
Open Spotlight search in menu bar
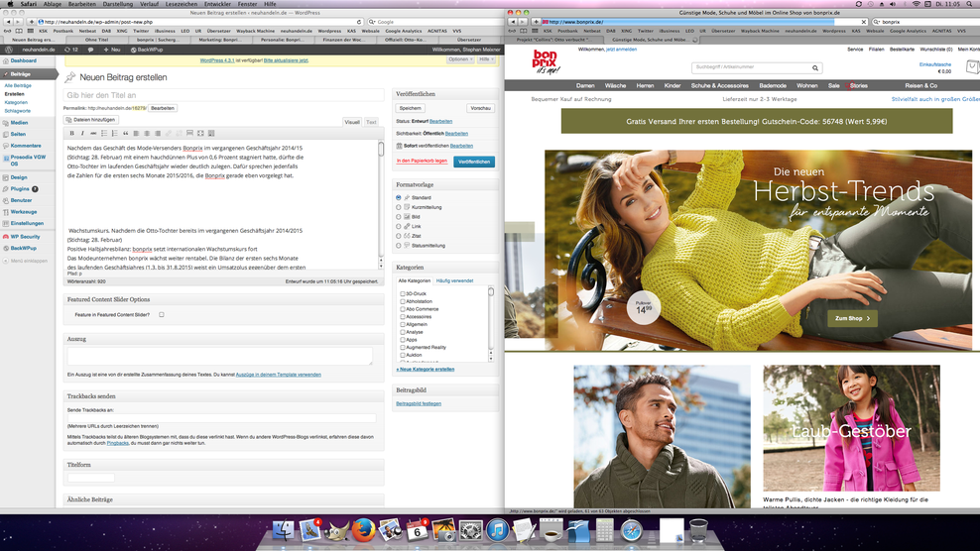[x=969, y=4]
